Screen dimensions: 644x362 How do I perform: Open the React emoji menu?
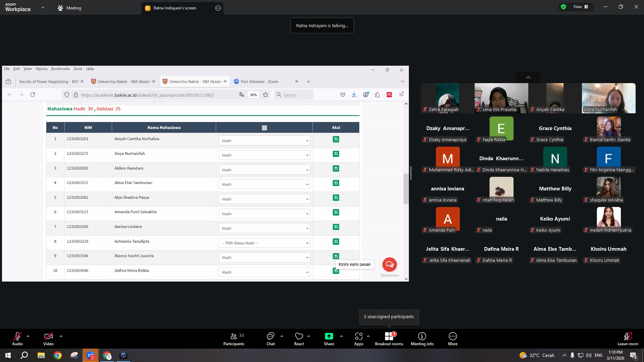pos(299,339)
